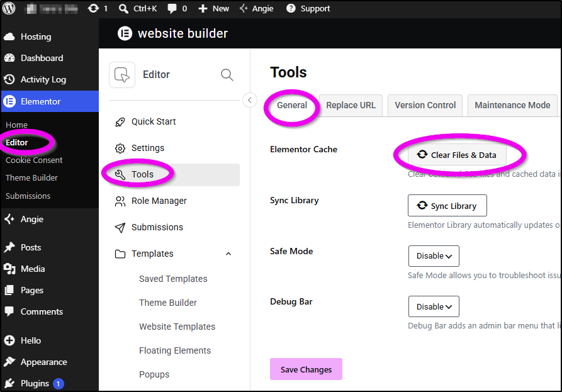Open Floating Elements
This screenshot has width=562, height=392.
point(175,350)
